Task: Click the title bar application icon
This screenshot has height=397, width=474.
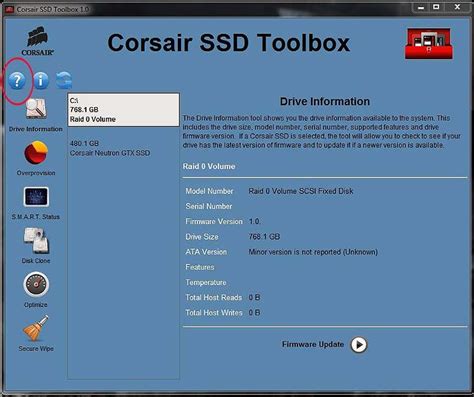Action: pos(9,9)
